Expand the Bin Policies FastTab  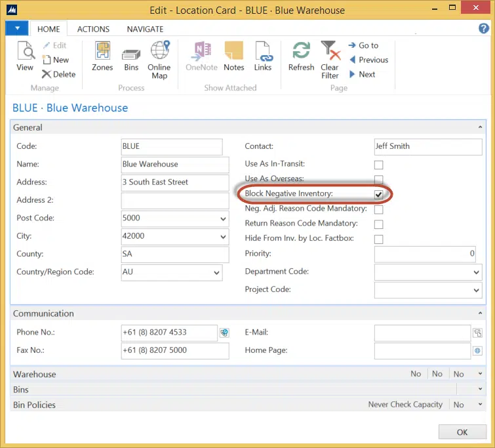tap(480, 405)
